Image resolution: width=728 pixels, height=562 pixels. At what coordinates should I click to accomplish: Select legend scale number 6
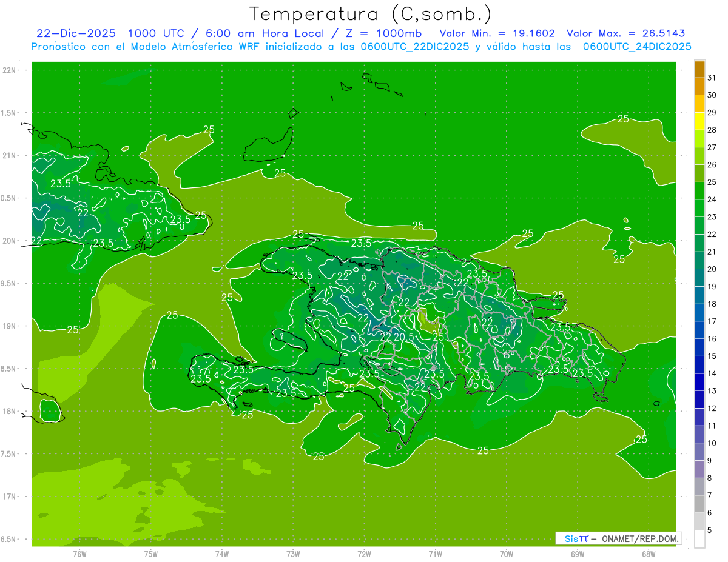tap(710, 513)
